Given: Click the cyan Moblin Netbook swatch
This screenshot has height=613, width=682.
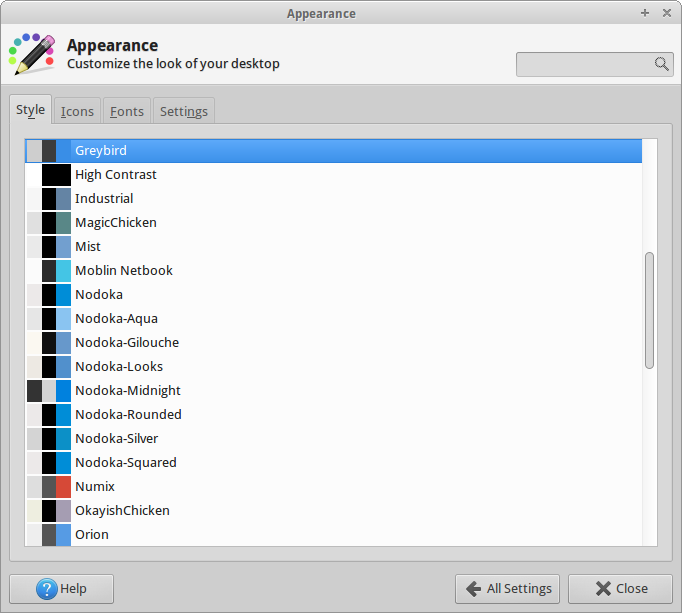Looking at the screenshot, I should point(64,271).
